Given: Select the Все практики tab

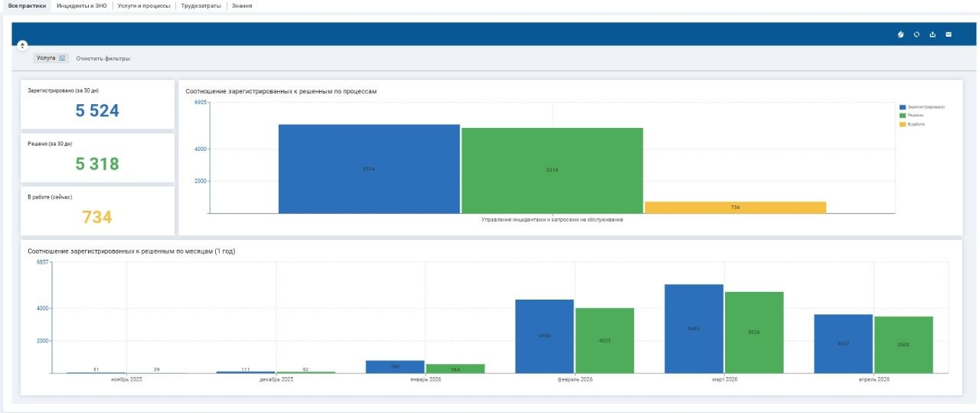Looking at the screenshot, I should 27,5.
